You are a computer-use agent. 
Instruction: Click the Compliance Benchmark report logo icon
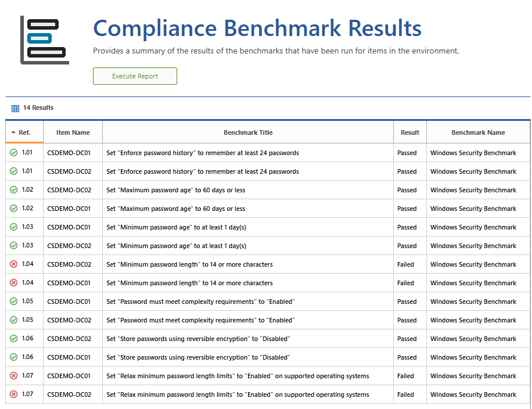[45, 40]
